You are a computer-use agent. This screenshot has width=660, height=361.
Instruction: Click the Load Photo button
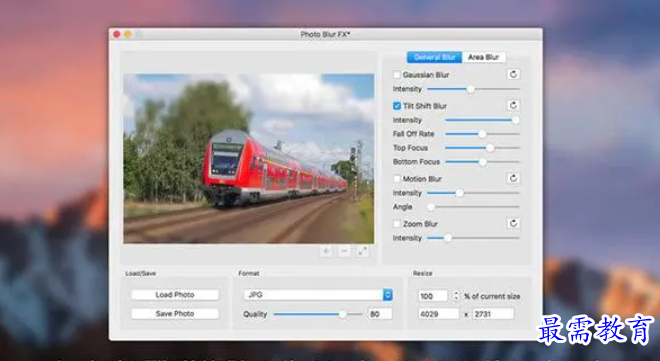click(x=175, y=295)
